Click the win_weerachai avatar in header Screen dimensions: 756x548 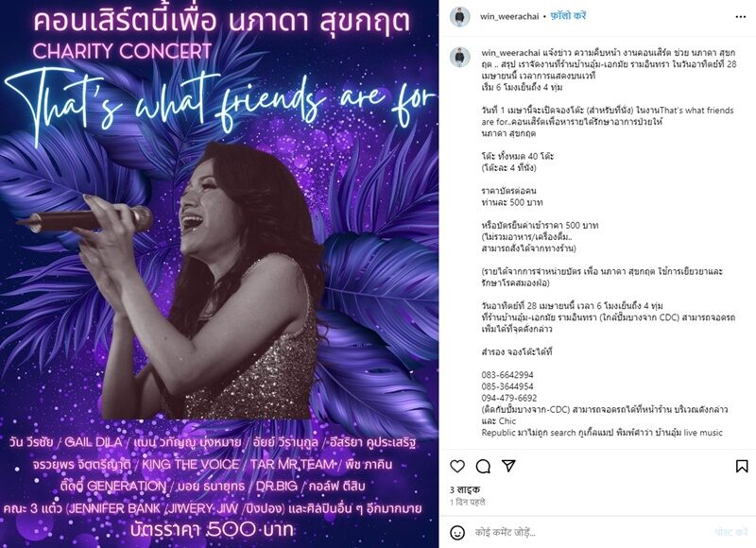(x=460, y=17)
